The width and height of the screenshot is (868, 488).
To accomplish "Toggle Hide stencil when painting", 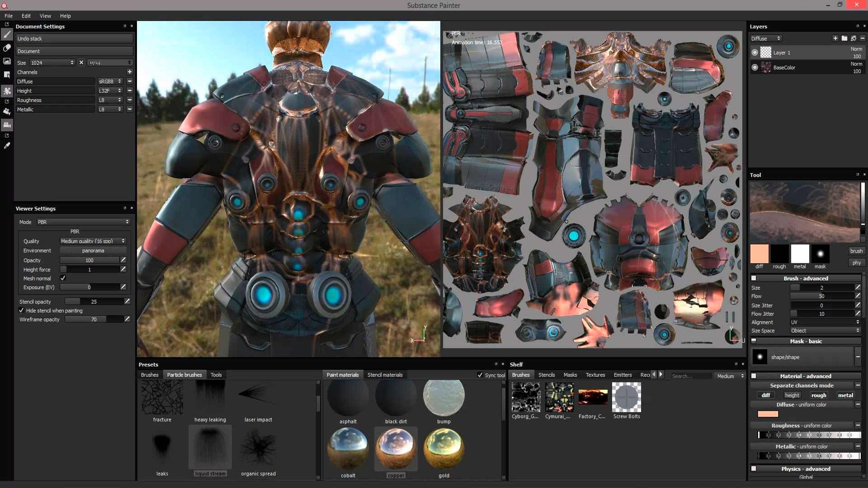I will [21, 310].
